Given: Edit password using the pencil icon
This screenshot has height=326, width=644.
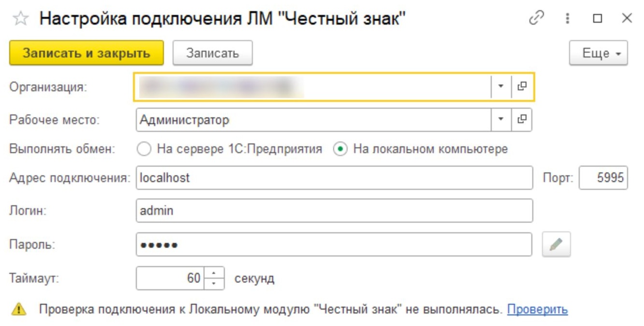Looking at the screenshot, I should click(556, 244).
